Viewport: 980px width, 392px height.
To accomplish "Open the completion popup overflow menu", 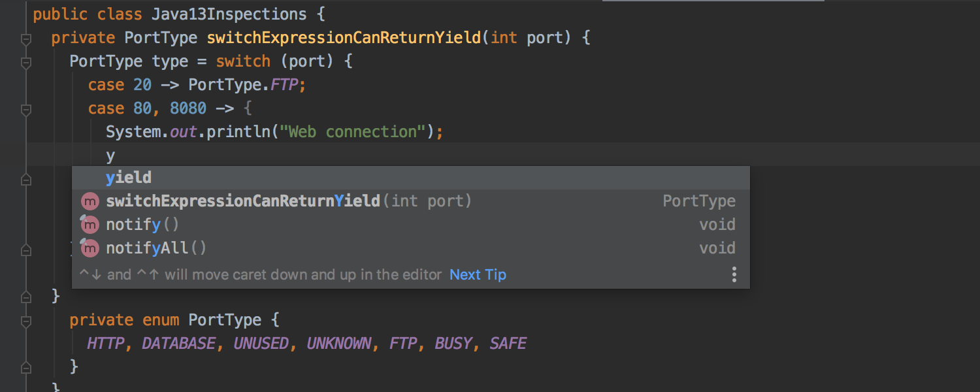I will (x=734, y=274).
